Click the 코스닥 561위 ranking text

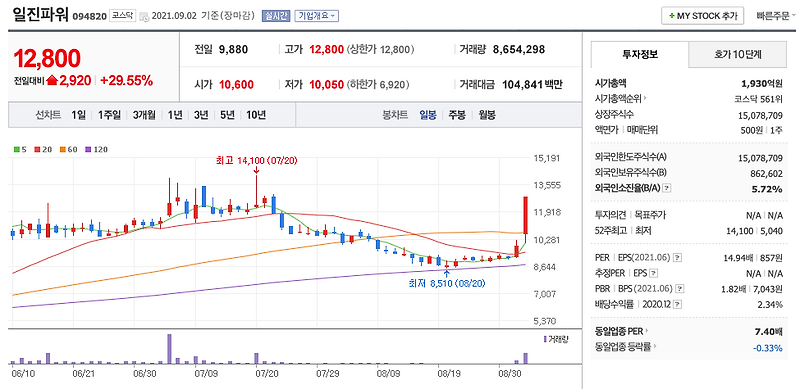click(759, 98)
